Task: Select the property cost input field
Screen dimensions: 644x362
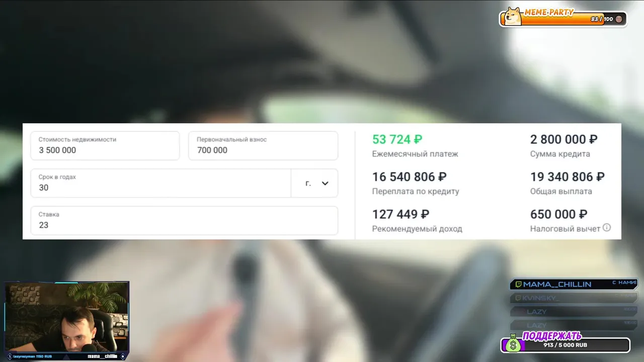Action: click(x=105, y=146)
